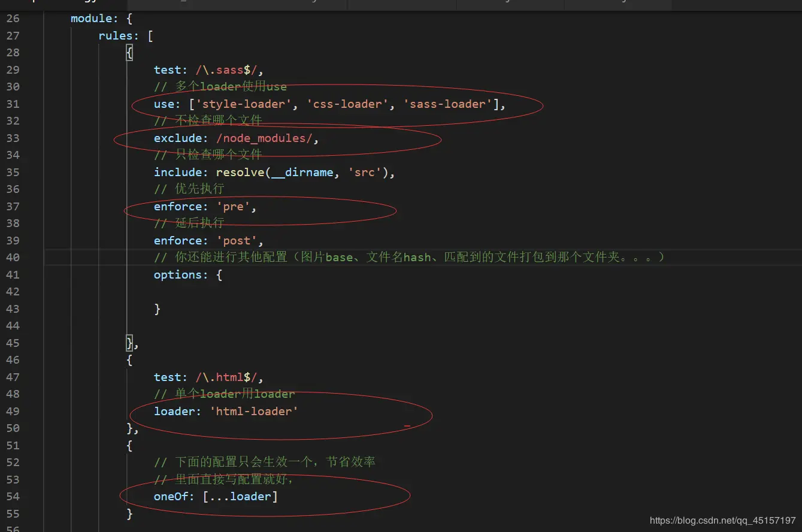This screenshot has height=532, width=802.
Task: Click line number 49 in the gutter
Action: (x=13, y=412)
